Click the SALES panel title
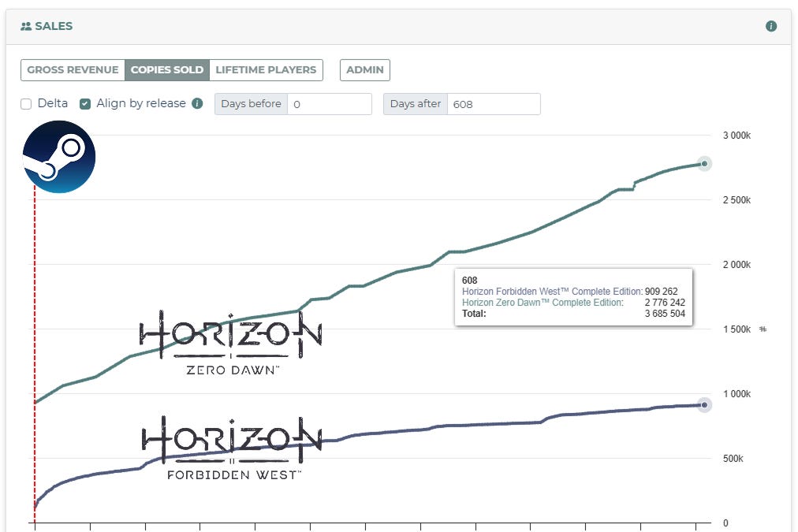Screen dimensions: 798x532 (54, 26)
